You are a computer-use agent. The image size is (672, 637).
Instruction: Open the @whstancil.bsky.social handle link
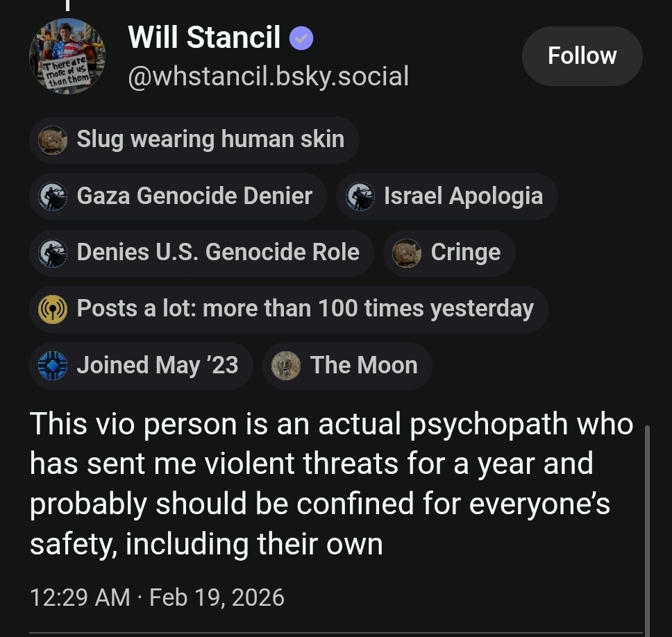269,76
